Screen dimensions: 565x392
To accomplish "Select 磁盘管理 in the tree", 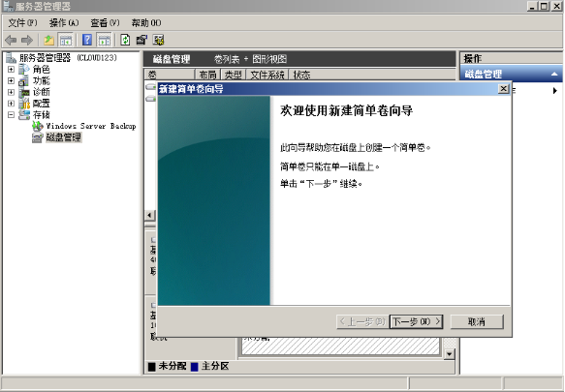I will (x=63, y=137).
